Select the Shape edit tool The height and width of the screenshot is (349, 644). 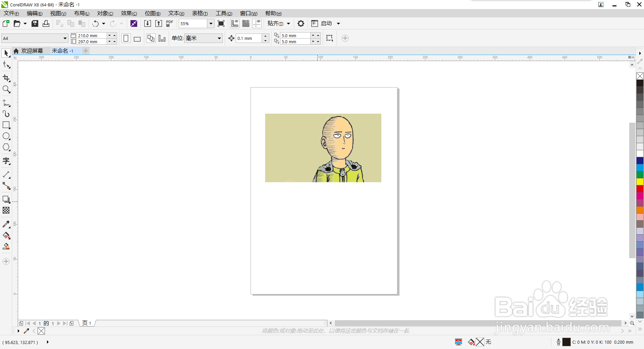pos(6,65)
